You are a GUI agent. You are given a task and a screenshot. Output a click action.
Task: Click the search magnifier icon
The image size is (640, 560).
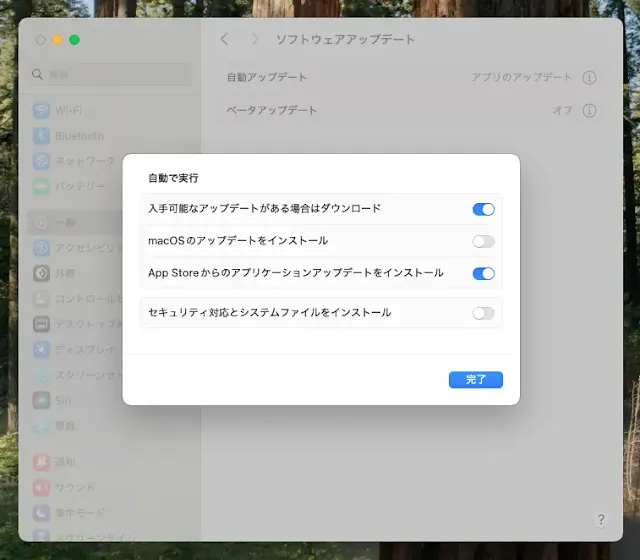click(37, 74)
